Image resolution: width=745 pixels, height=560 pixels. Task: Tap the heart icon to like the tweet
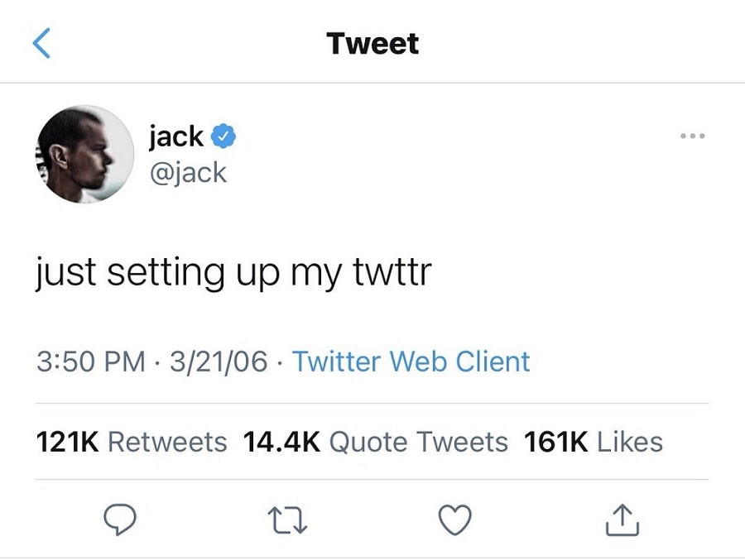(x=454, y=519)
